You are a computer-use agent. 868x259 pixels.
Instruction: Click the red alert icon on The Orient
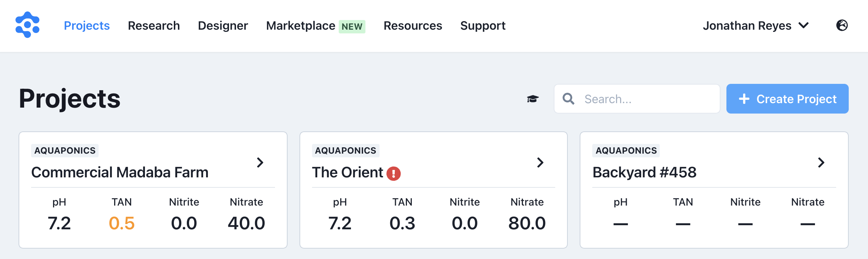[393, 173]
